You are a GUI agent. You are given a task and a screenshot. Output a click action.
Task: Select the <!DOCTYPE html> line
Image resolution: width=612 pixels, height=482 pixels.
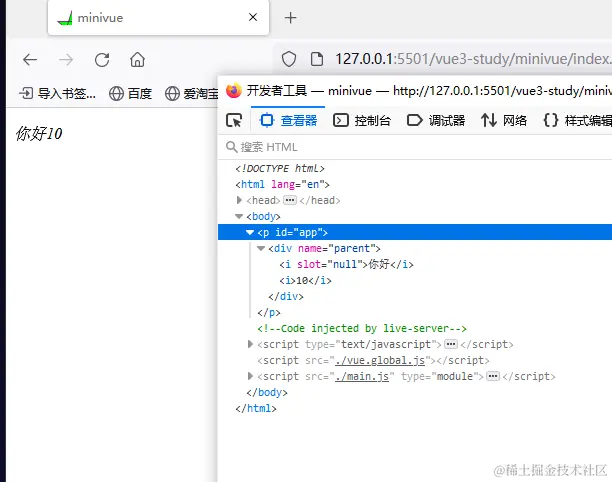click(280, 168)
